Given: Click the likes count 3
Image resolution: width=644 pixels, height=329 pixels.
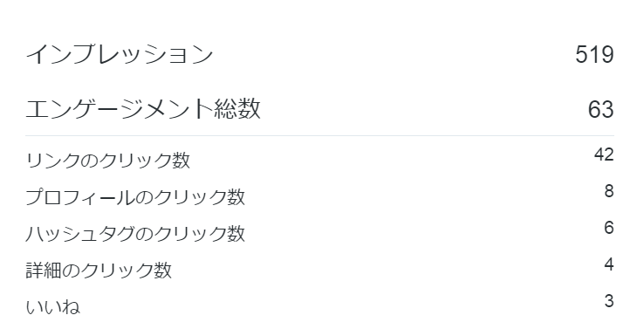Looking at the screenshot, I should pyautogui.click(x=609, y=301).
